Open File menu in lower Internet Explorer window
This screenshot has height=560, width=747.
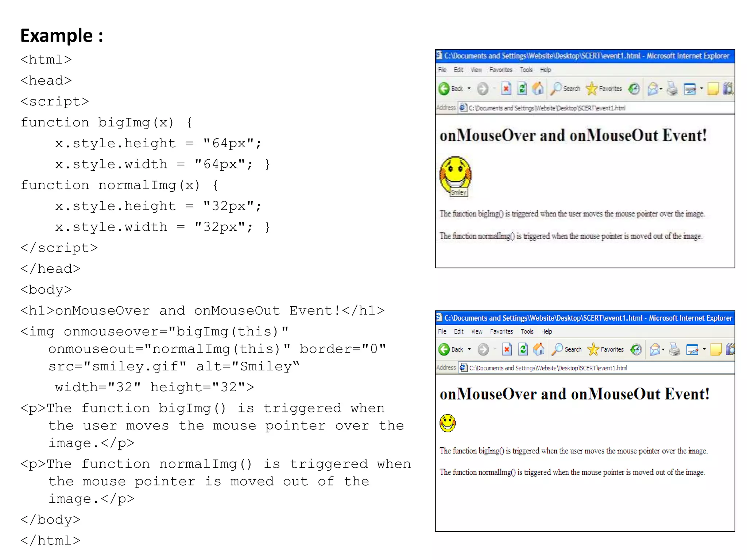(x=442, y=331)
